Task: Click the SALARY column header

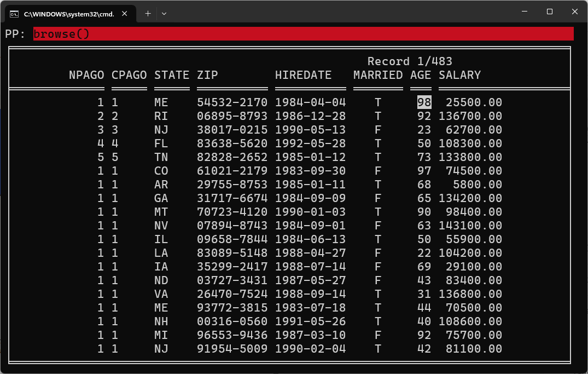Action: point(460,75)
